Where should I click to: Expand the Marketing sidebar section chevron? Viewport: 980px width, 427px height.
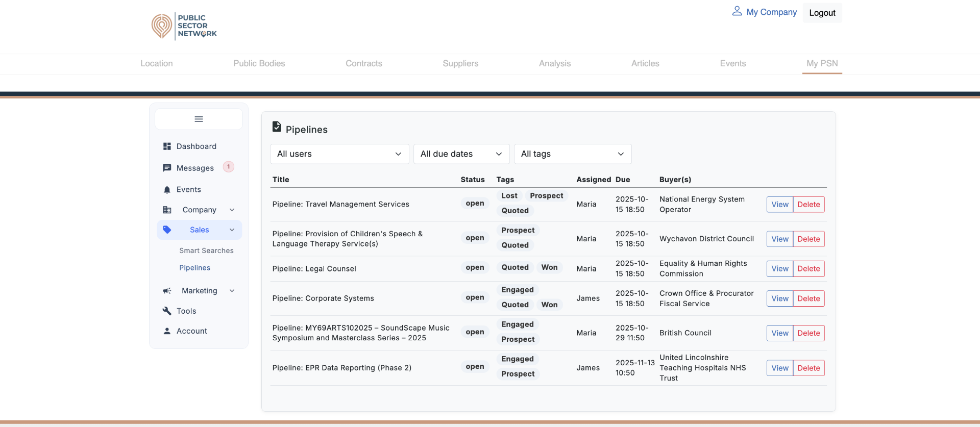coord(232,291)
